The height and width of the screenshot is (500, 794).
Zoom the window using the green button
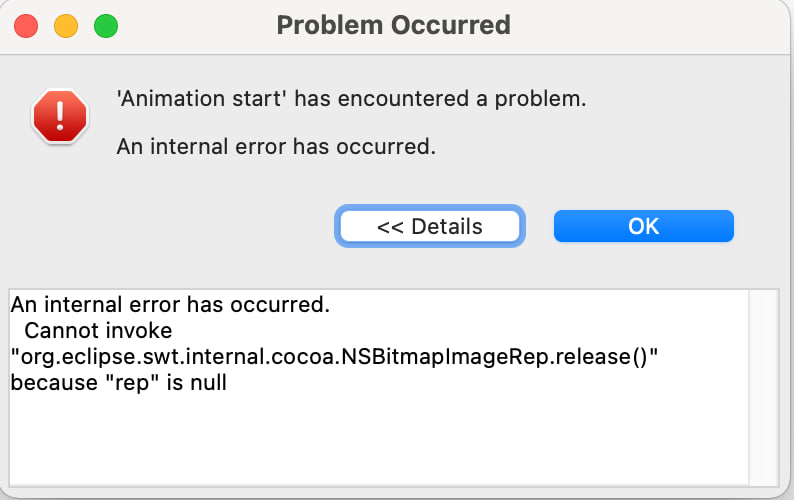click(x=105, y=24)
